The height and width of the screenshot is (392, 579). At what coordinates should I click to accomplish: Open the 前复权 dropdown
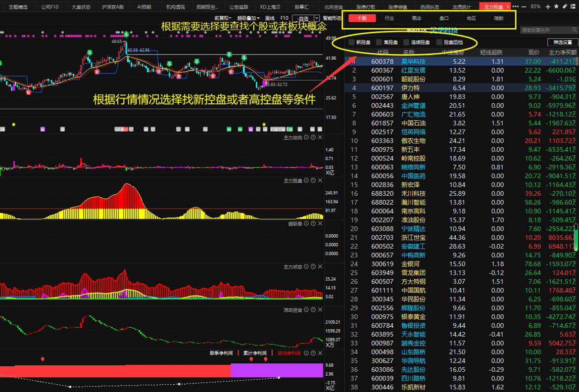coord(223,18)
